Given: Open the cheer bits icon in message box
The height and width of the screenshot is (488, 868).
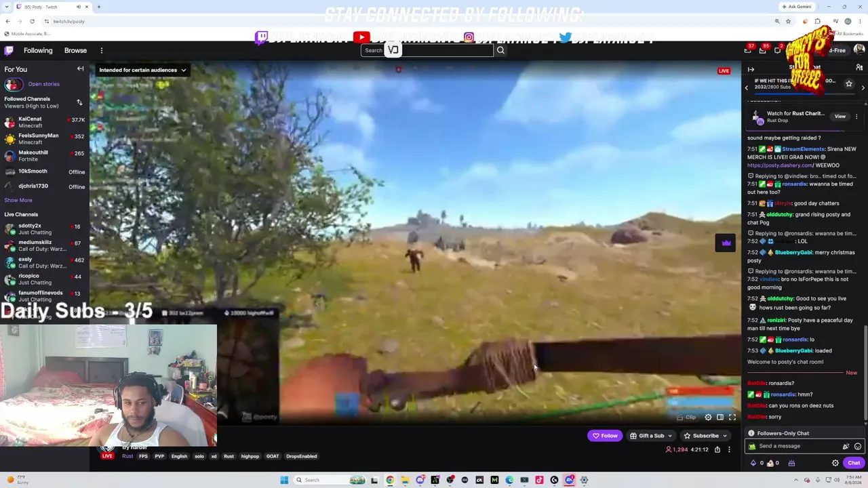Looking at the screenshot, I should point(846,447).
